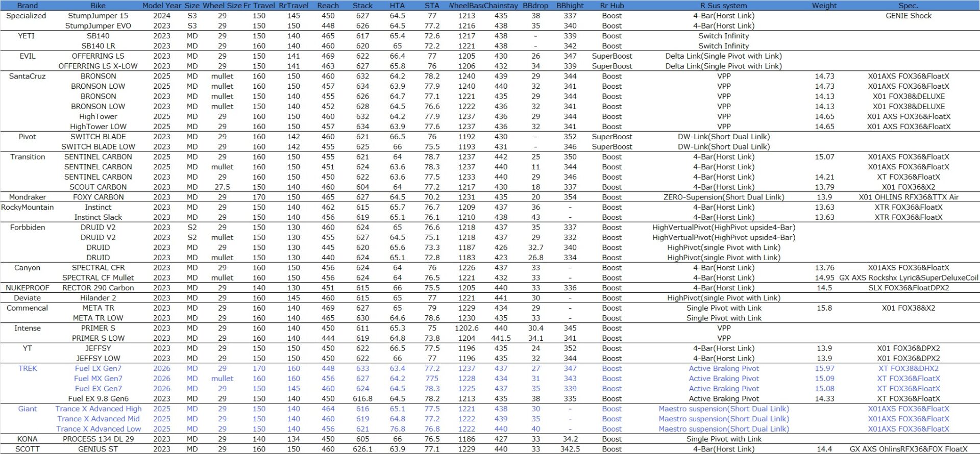
Task: Click the 'STA' column header
Action: tap(432, 6)
